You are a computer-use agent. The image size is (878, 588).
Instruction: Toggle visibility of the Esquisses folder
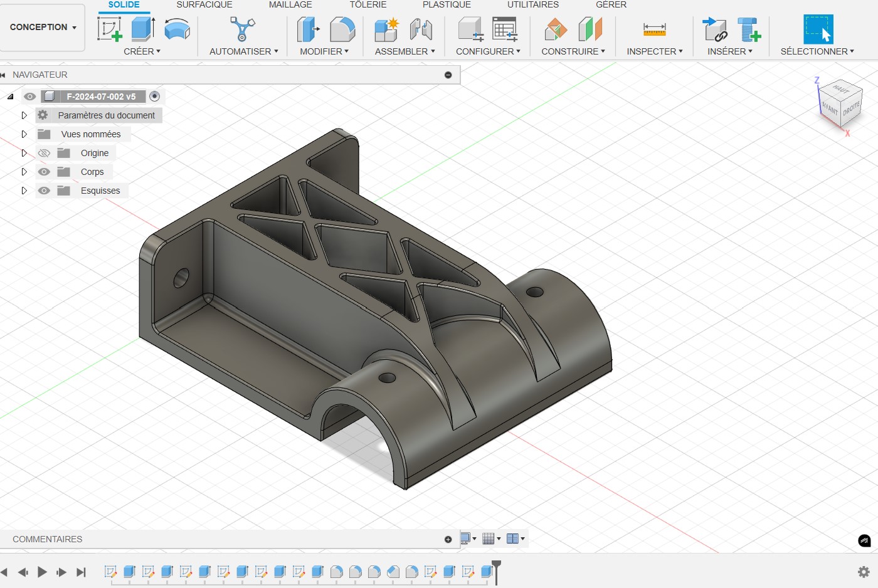(44, 191)
